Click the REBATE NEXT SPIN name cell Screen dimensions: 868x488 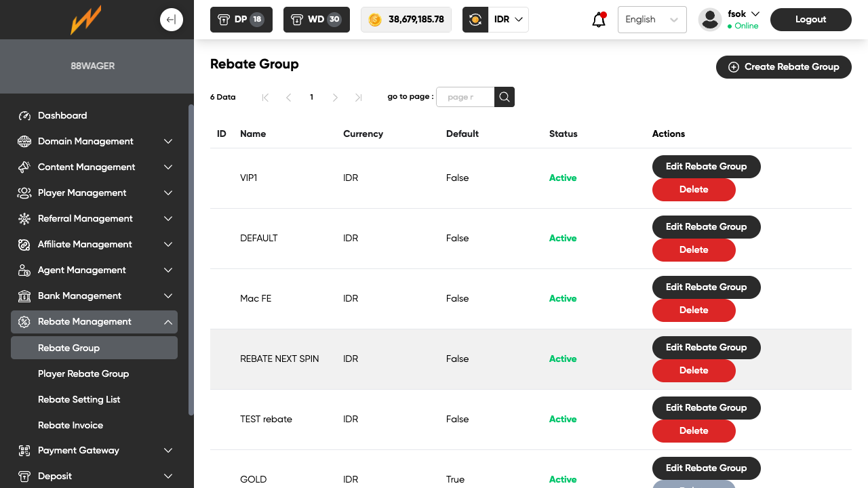(x=279, y=359)
